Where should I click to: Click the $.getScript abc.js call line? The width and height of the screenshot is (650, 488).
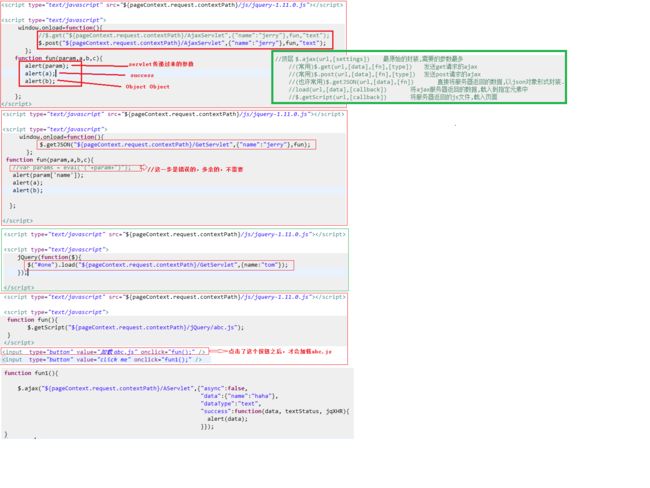136,328
